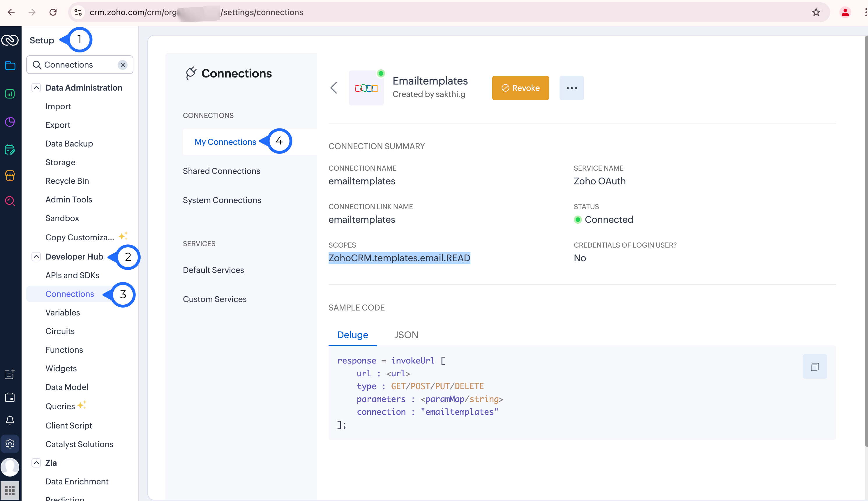Open the three-dots more options menu
This screenshot has height=501, width=868.
tap(571, 88)
